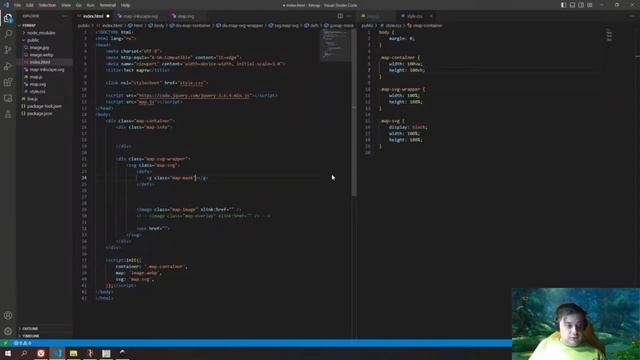Expand the Outline section

(x=30, y=329)
